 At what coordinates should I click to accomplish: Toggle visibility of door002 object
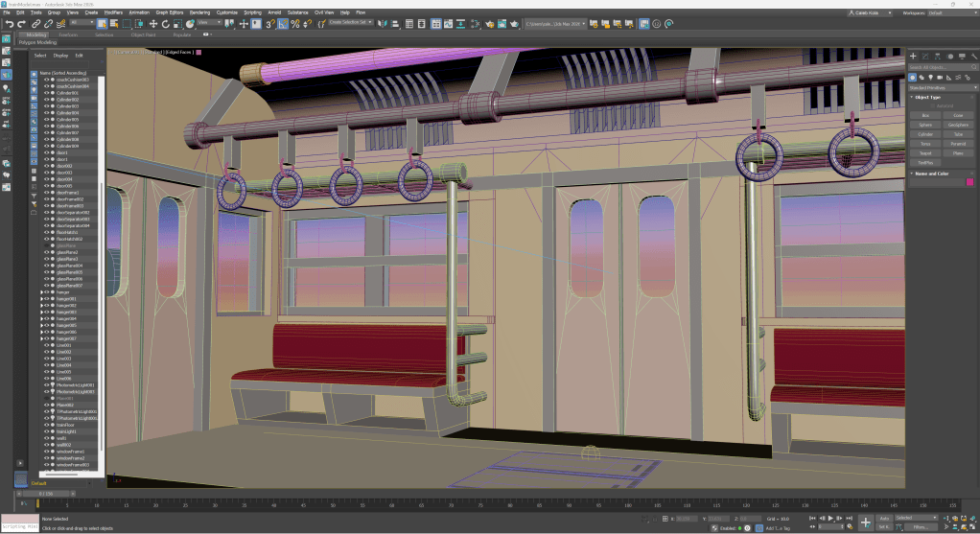click(x=46, y=166)
